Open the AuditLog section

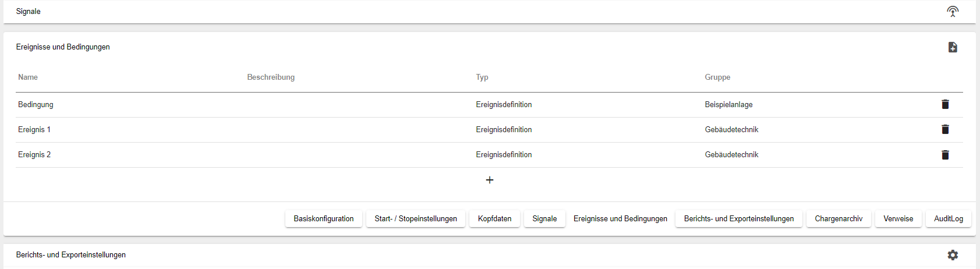coord(949,219)
